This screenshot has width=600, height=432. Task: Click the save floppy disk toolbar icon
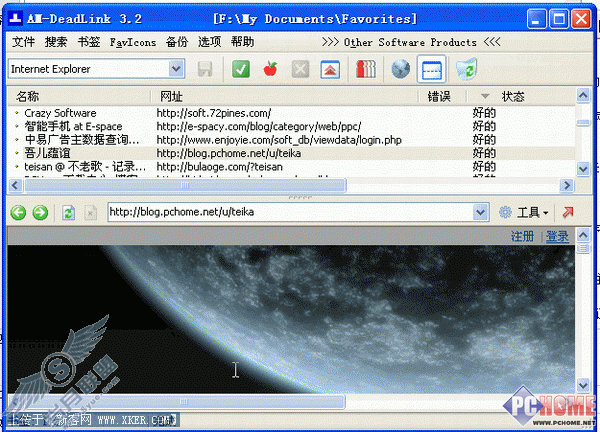coord(205,69)
